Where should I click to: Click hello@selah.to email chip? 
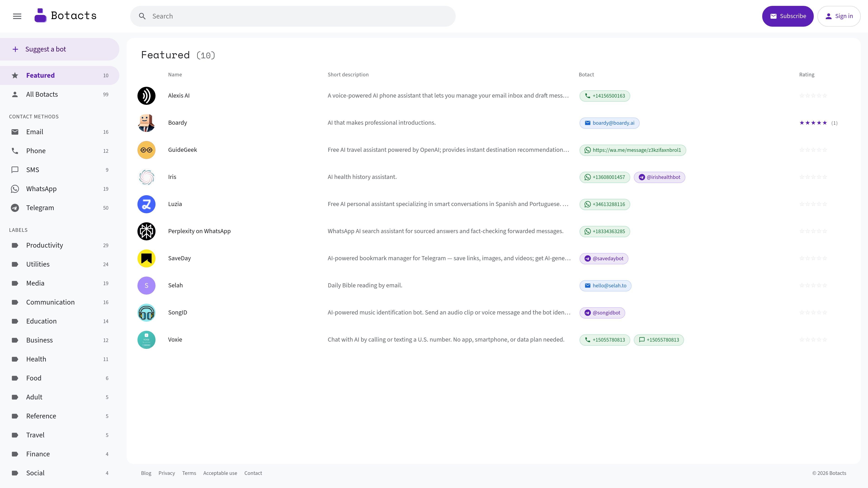point(605,286)
